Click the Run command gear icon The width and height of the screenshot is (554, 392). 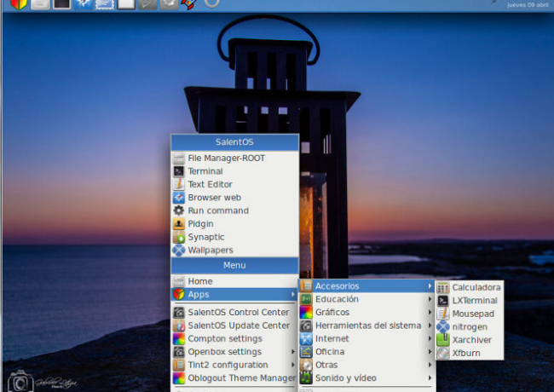[179, 210]
